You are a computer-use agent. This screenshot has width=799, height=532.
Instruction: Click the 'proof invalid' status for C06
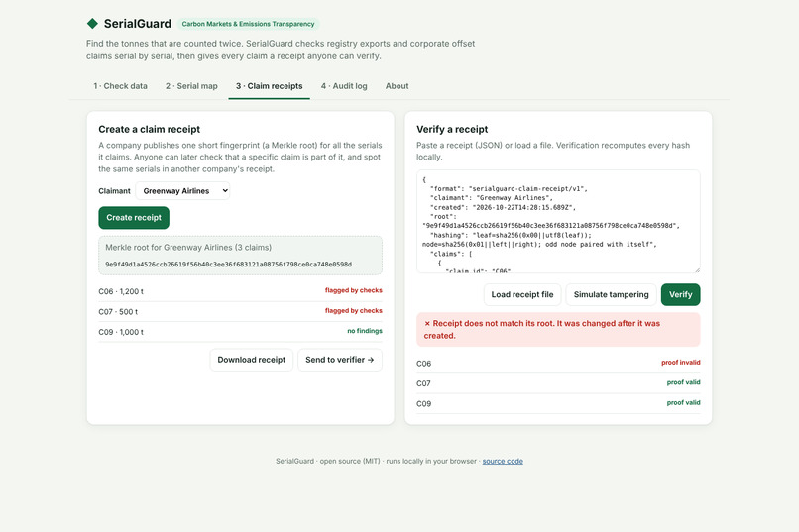coord(680,362)
